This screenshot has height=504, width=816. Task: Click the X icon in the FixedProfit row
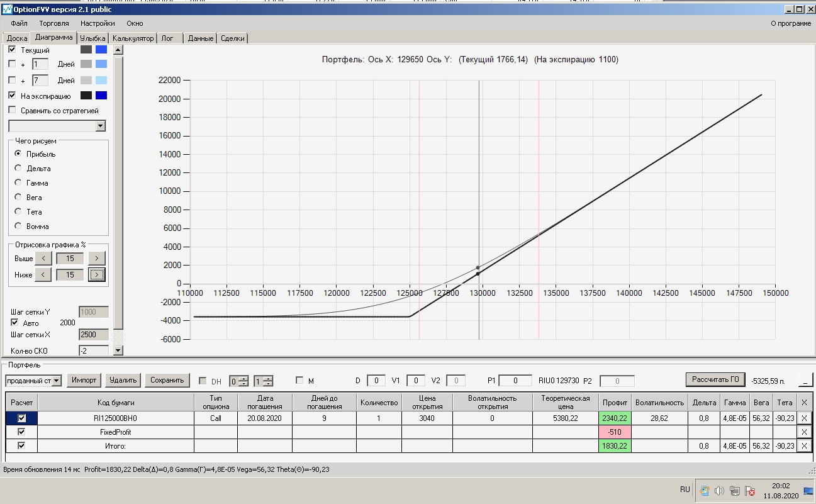803,432
